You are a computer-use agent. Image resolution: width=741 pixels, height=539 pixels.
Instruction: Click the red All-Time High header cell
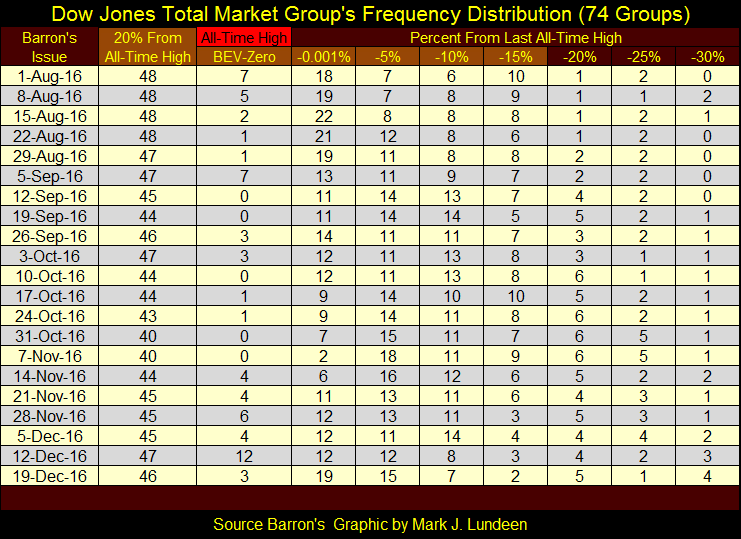pyautogui.click(x=244, y=38)
